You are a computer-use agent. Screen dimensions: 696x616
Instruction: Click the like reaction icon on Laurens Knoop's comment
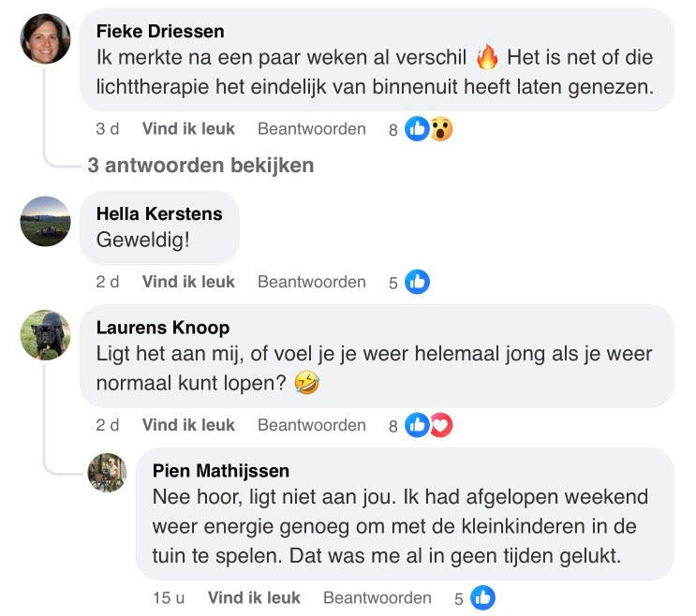pyautogui.click(x=417, y=425)
